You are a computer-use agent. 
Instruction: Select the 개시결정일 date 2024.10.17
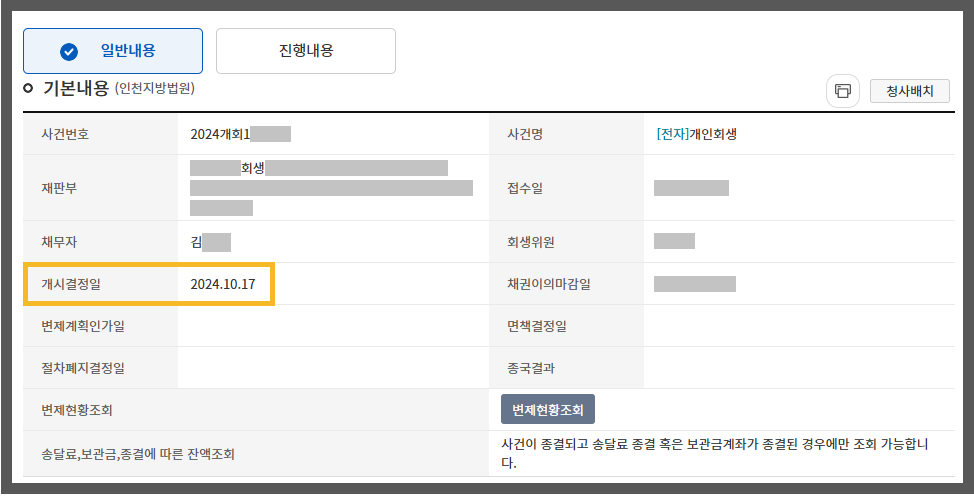click(223, 284)
